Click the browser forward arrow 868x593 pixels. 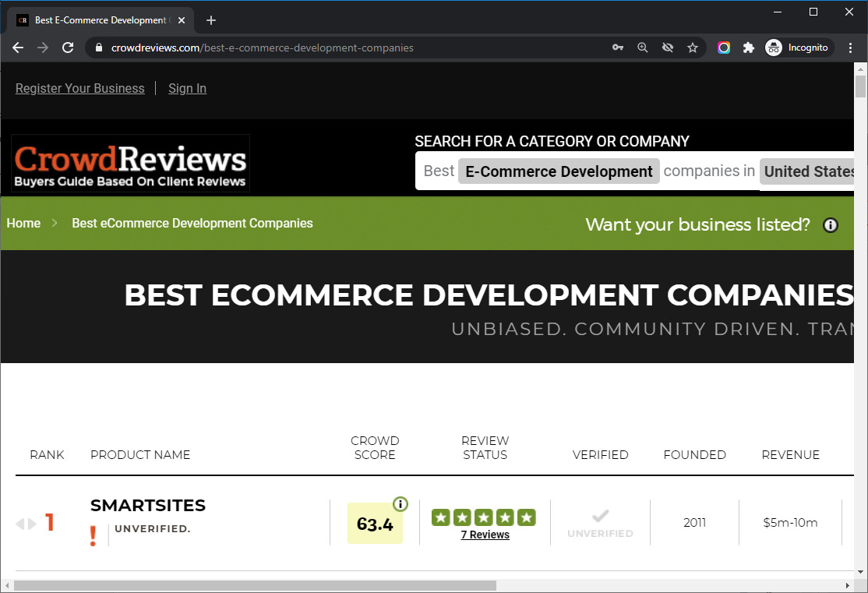pyautogui.click(x=43, y=48)
